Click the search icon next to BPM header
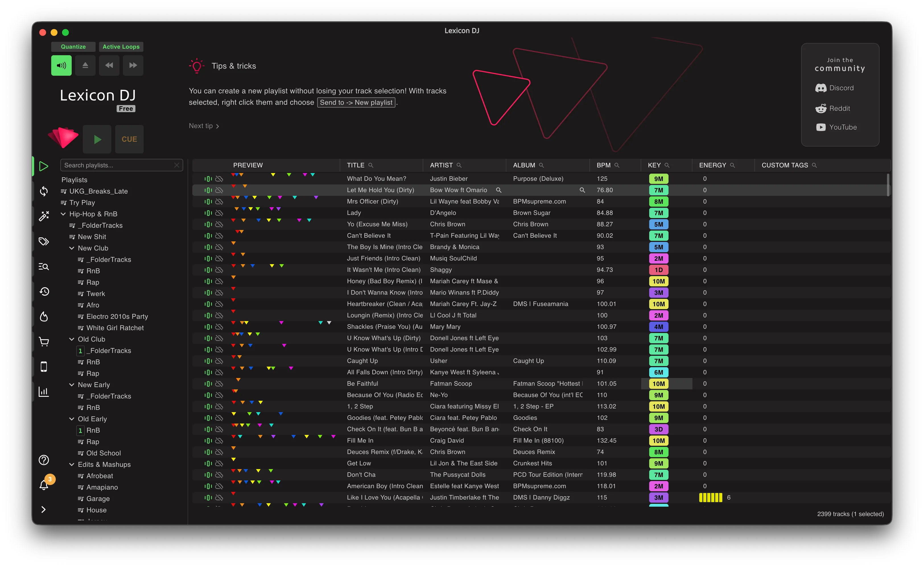The image size is (924, 567). point(617,165)
